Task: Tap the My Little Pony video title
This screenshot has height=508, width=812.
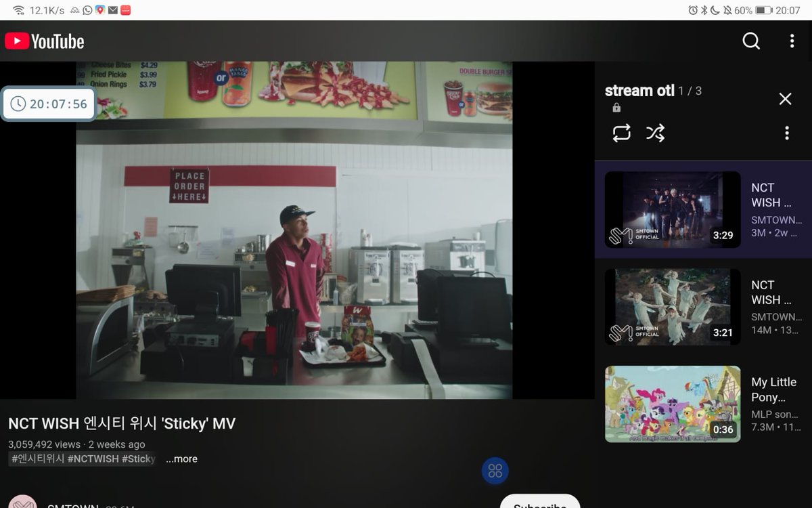Action: 774,389
